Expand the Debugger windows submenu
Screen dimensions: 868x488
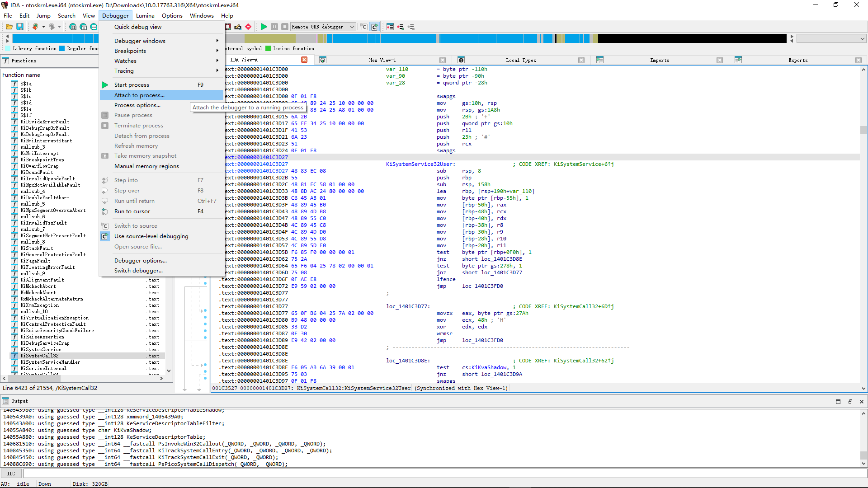coord(140,41)
